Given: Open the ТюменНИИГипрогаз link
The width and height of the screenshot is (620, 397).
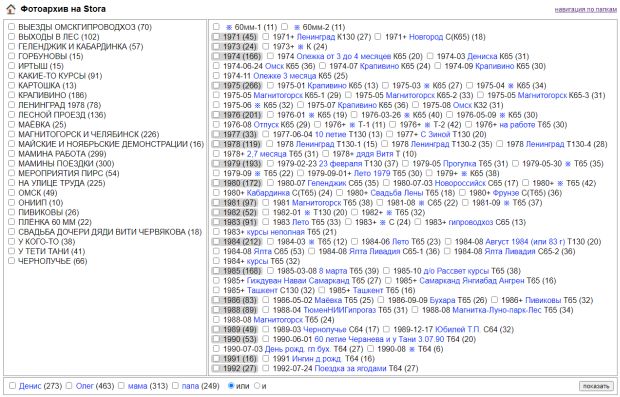Looking at the screenshot, I should [x=339, y=310].
